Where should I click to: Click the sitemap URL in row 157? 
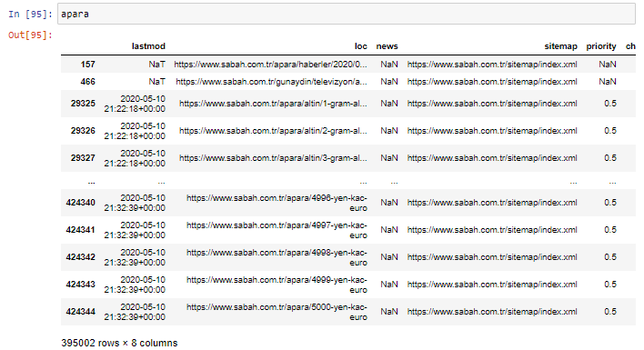(492, 65)
